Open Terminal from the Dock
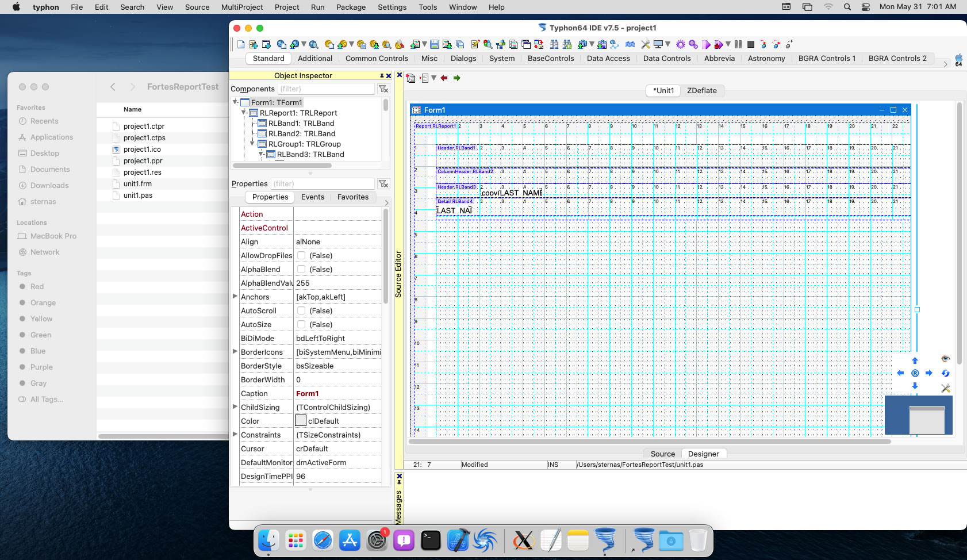Screen dimensions: 967x560 (431, 540)
